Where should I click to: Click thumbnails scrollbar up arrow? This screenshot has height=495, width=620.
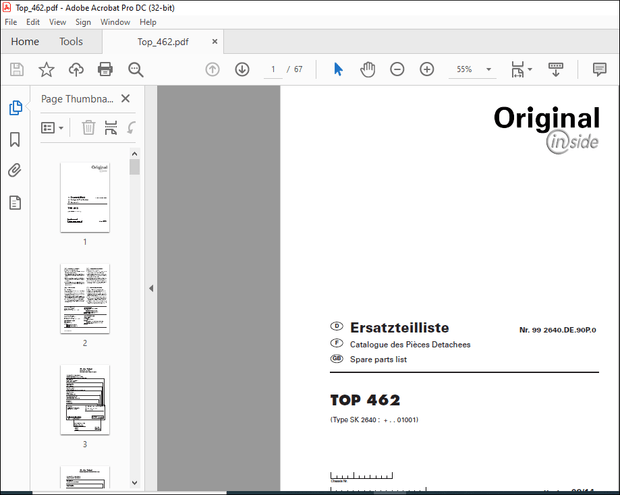pyautogui.click(x=134, y=154)
